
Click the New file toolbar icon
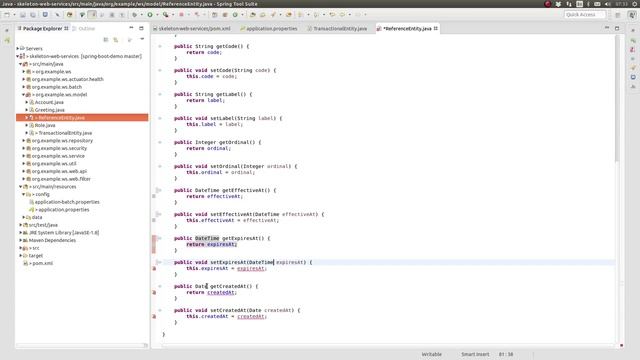point(7,15)
